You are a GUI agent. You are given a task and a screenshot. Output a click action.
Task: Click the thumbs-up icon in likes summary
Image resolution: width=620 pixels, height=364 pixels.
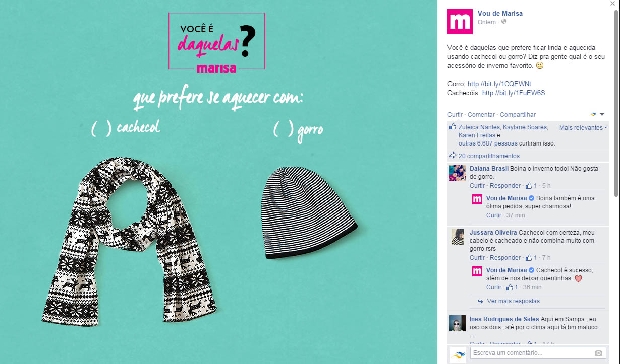coord(452,127)
